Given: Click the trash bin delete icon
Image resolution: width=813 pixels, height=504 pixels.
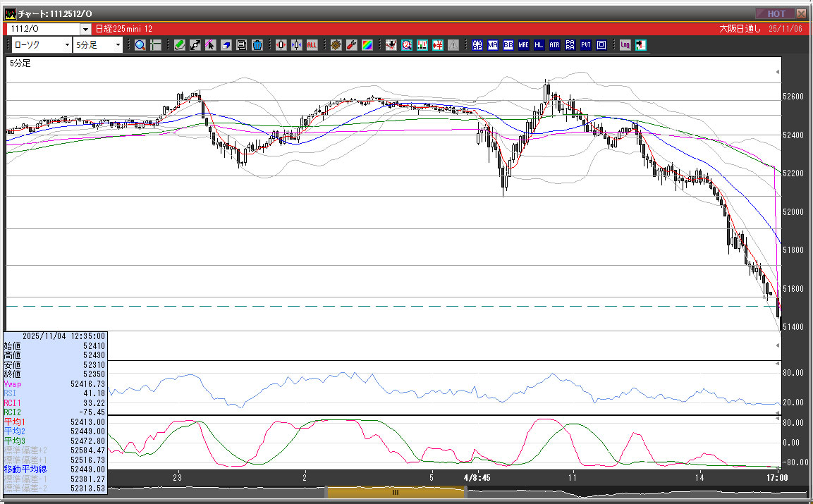Looking at the screenshot, I should point(257,45).
